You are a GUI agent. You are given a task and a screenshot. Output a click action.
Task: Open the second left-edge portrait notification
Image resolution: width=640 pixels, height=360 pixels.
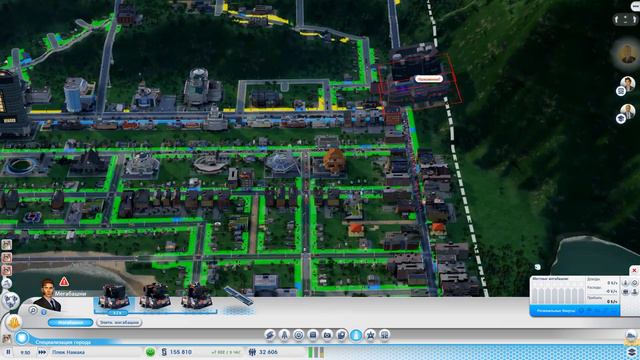click(7, 258)
